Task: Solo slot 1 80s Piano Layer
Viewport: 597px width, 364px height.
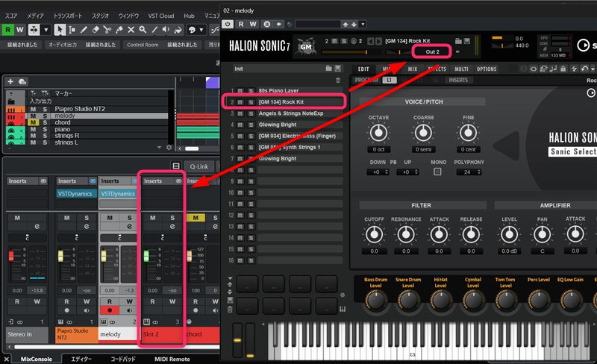Action: click(x=251, y=90)
